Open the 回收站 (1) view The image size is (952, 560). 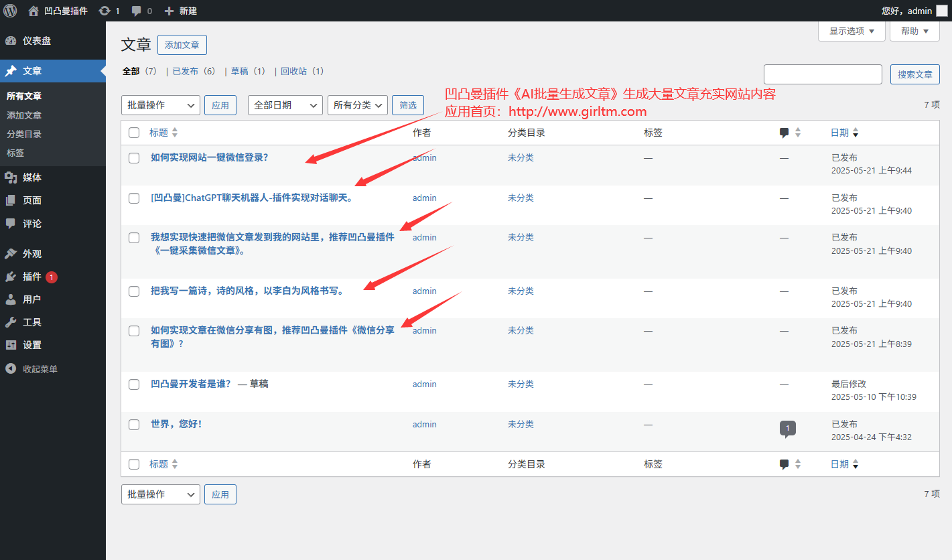click(303, 71)
